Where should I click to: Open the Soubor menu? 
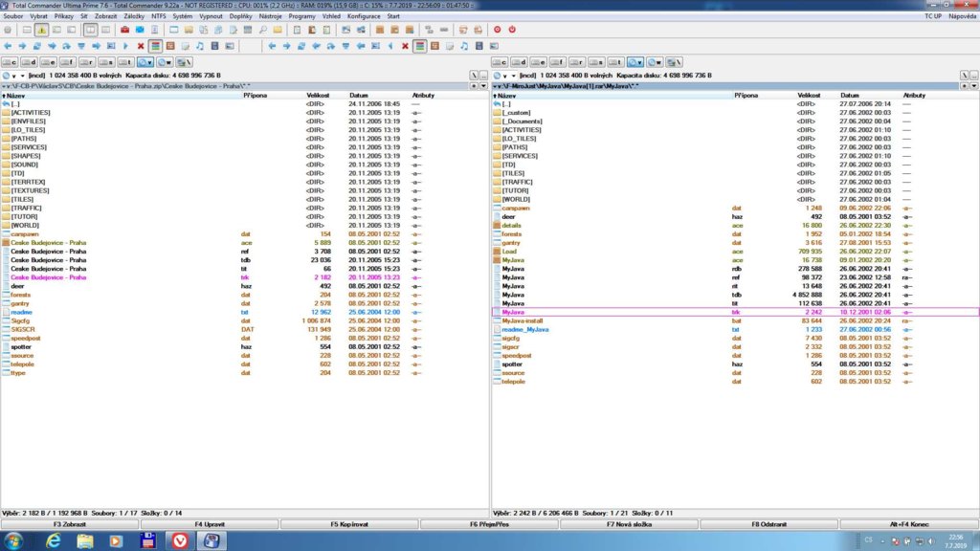click(13, 16)
